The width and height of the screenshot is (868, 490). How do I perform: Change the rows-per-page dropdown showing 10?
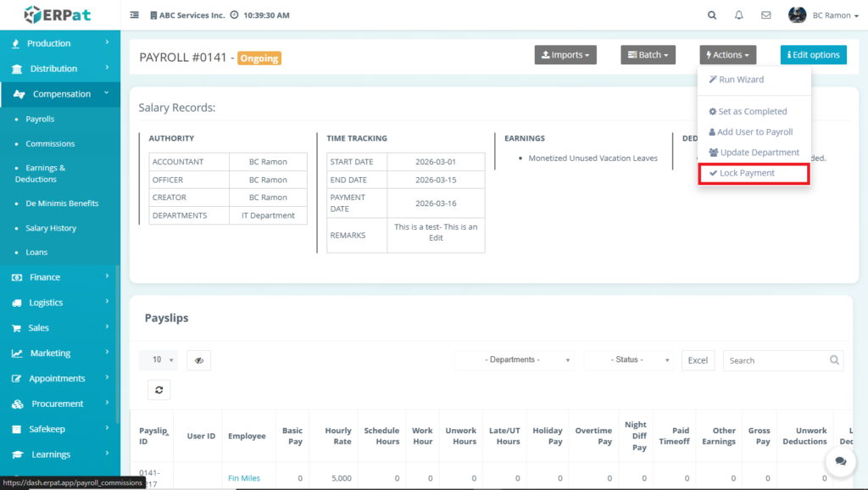(x=159, y=360)
